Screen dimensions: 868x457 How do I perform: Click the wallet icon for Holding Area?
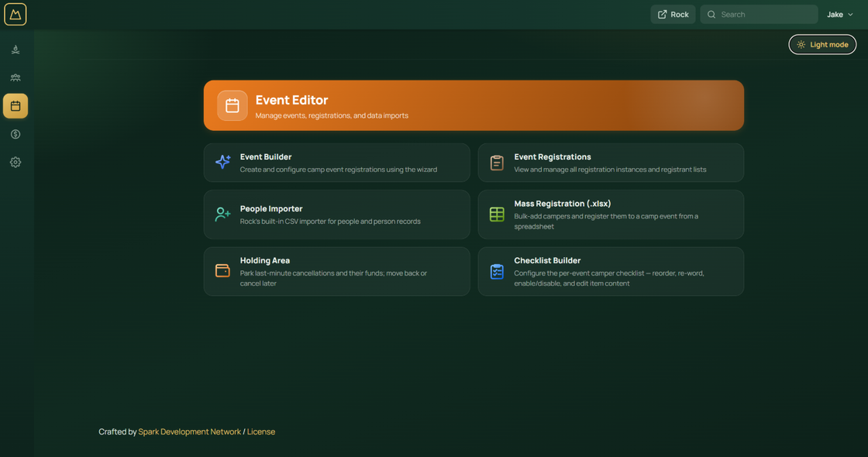[222, 270]
